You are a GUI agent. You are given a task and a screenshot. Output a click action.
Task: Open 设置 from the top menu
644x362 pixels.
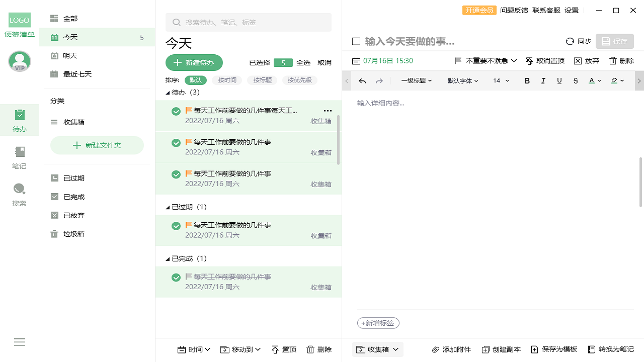pos(572,10)
